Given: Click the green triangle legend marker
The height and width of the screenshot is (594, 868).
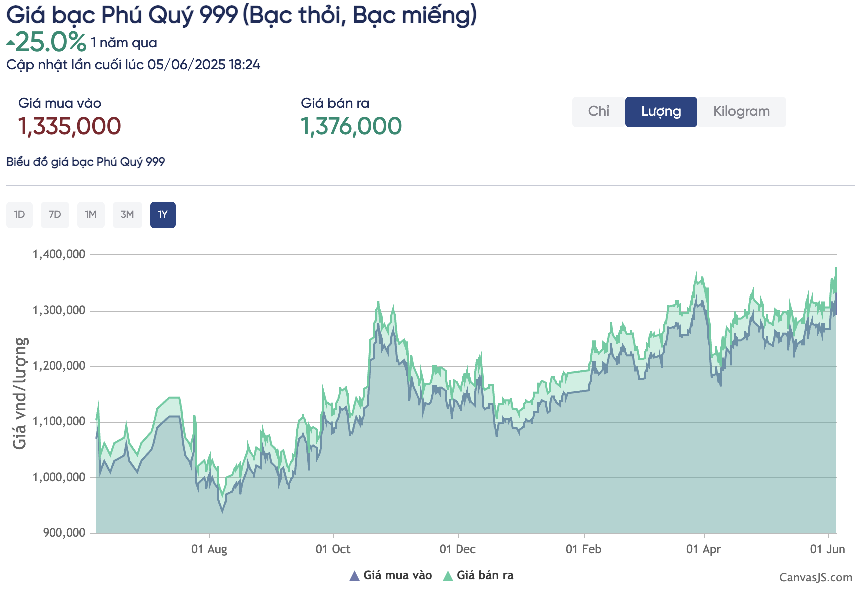Looking at the screenshot, I should click(x=448, y=576).
